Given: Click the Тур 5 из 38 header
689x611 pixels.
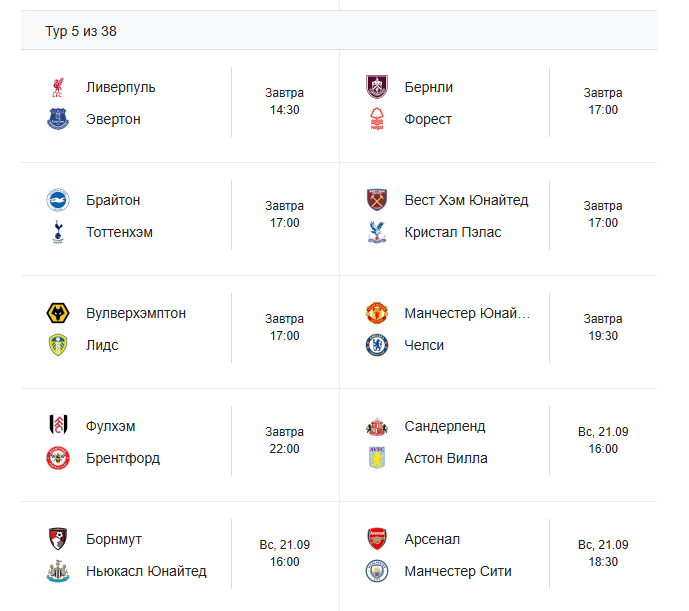Looking at the screenshot, I should tap(81, 31).
